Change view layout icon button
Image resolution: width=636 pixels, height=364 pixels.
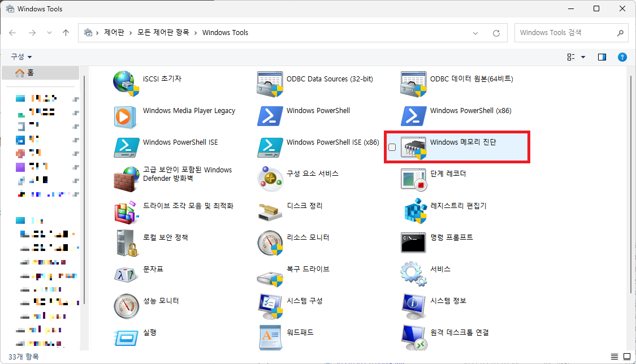[570, 57]
